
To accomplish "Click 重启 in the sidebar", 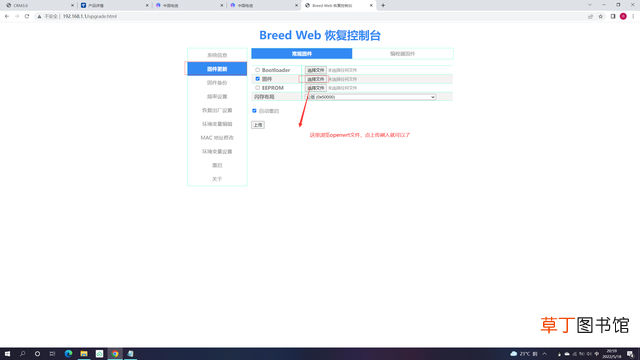I will coord(217,165).
